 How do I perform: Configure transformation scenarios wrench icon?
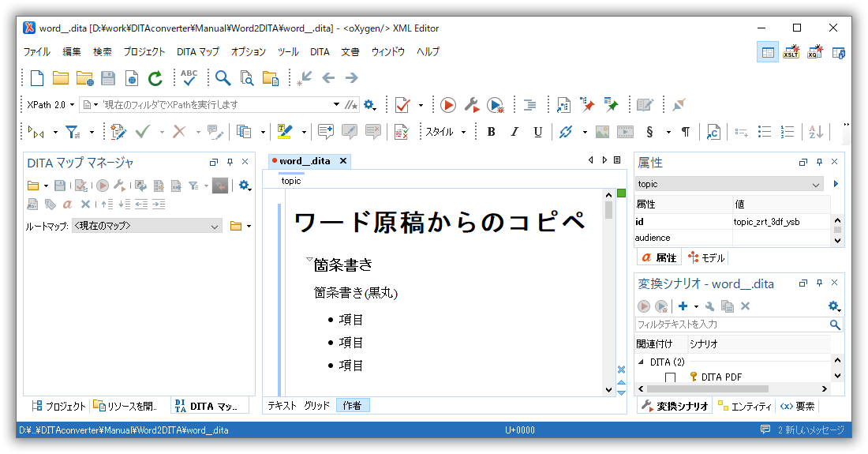click(x=472, y=105)
